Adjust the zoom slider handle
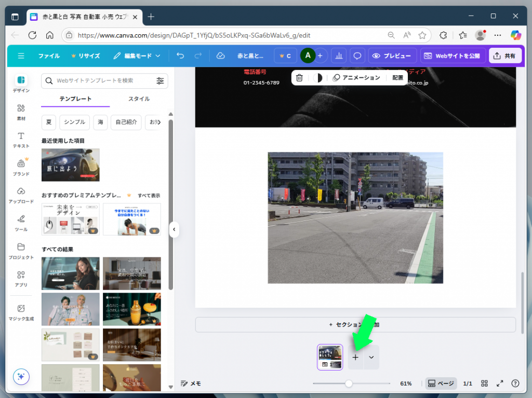Viewport: 532px width, 398px height. pyautogui.click(x=349, y=383)
